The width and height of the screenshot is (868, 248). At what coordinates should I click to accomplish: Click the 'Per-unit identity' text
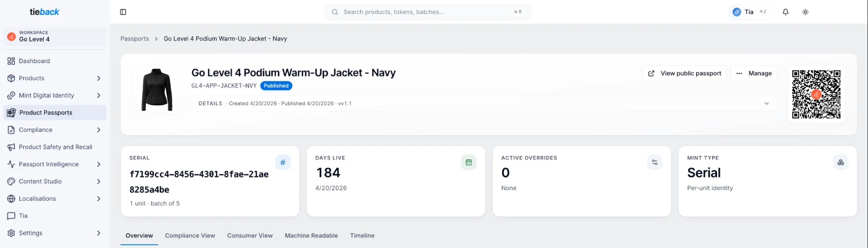[710, 188]
